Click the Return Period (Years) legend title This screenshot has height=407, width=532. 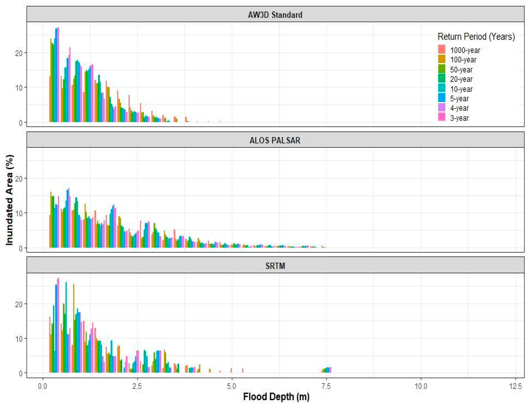tap(476, 37)
